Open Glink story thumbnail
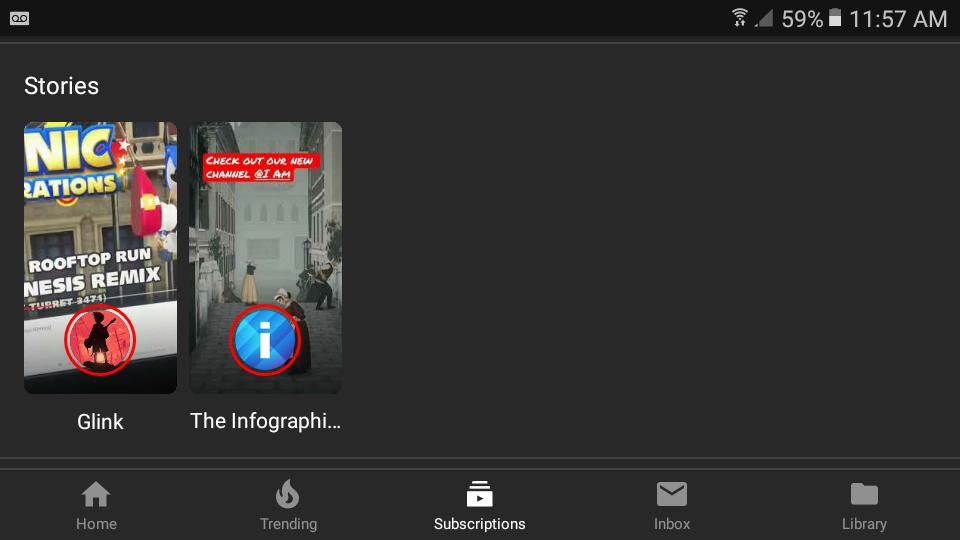The image size is (960, 540). point(100,257)
